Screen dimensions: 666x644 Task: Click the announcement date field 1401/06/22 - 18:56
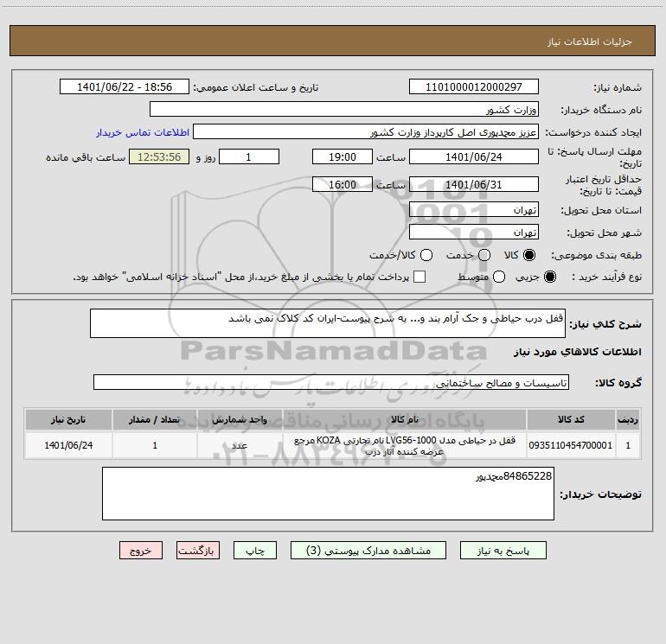coord(125,86)
